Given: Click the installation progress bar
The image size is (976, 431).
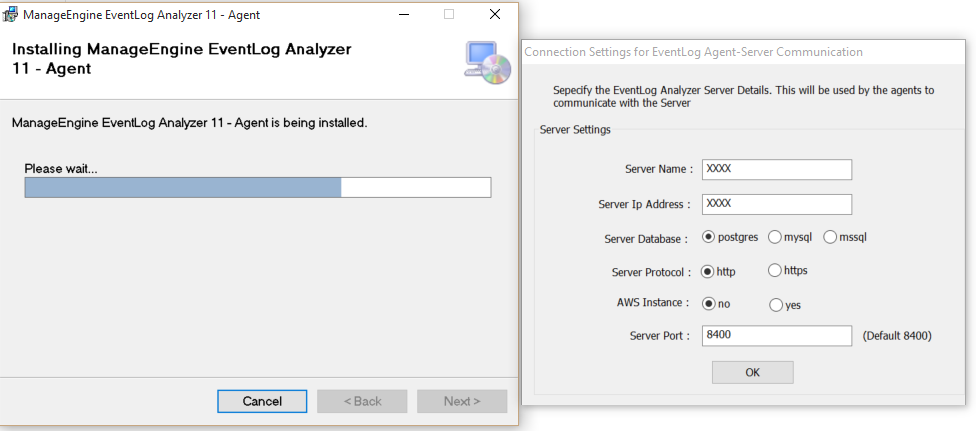Looking at the screenshot, I should (x=257, y=188).
